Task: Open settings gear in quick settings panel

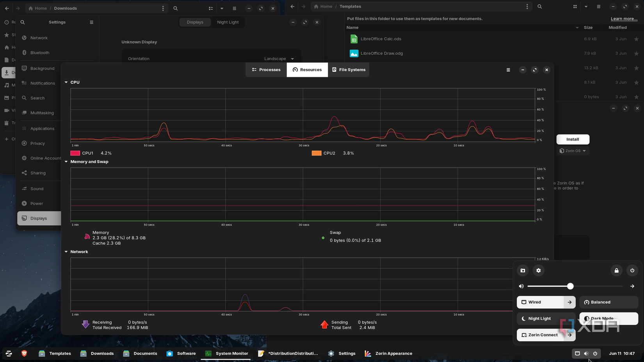Action: click(539, 270)
